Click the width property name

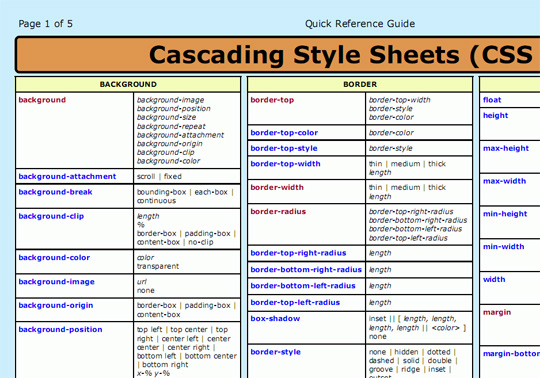[x=494, y=279]
